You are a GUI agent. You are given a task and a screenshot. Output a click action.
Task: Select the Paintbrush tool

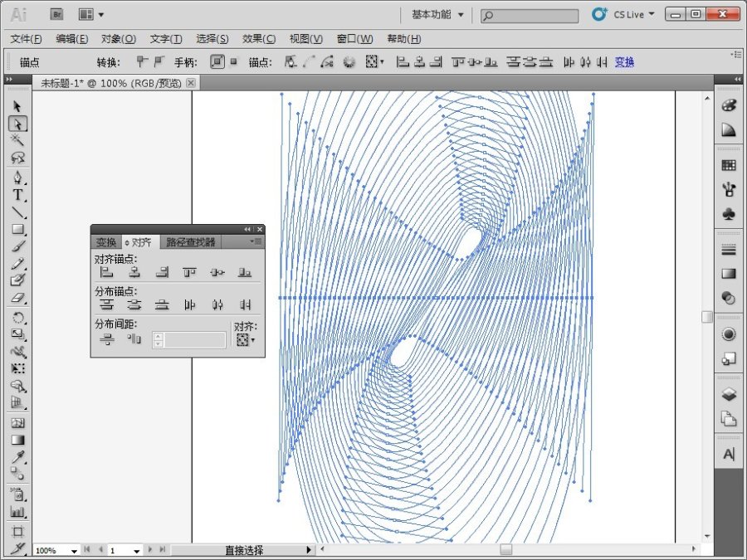tap(17, 246)
